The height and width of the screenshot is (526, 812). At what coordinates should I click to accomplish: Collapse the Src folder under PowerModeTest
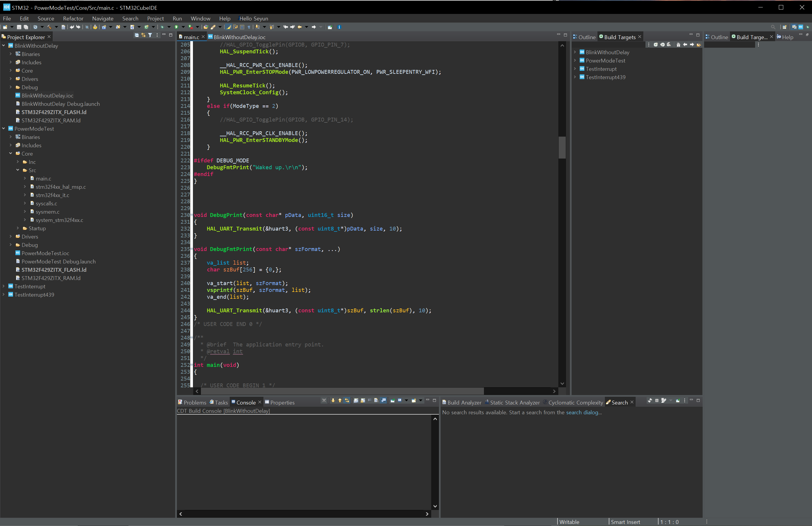coord(17,170)
